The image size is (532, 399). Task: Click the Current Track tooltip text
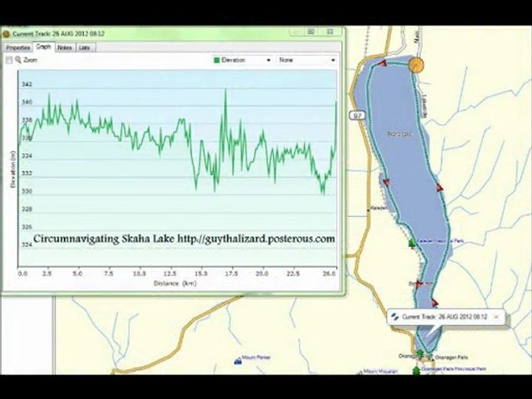(x=444, y=317)
